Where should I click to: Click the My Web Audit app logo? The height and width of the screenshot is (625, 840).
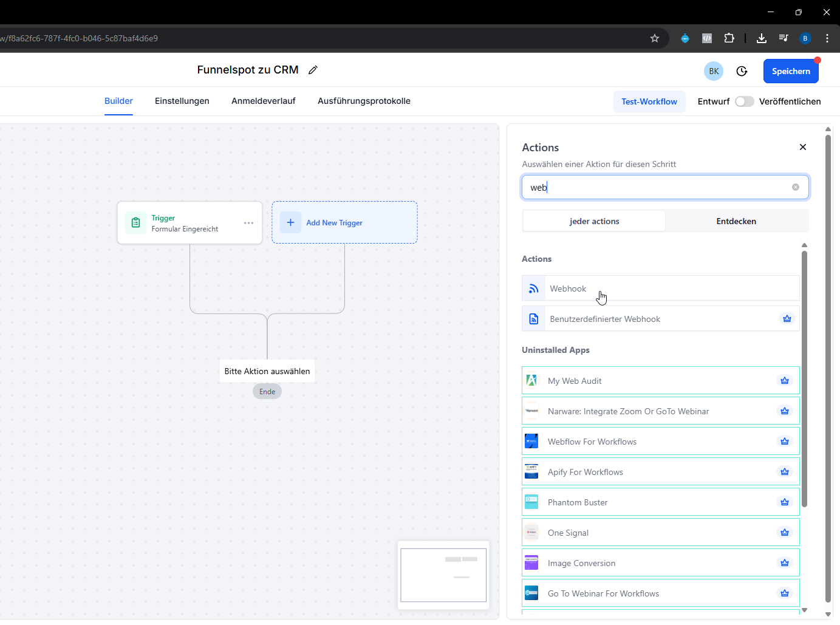pos(531,381)
